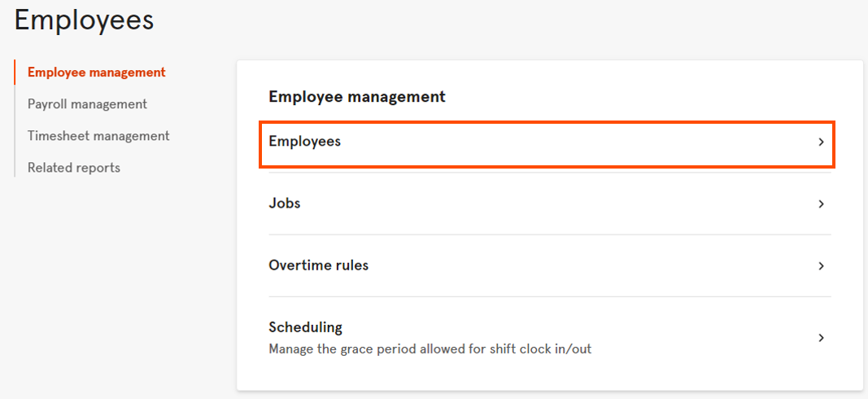Open the highlighted Employees row label
The image size is (868, 399).
pos(304,142)
